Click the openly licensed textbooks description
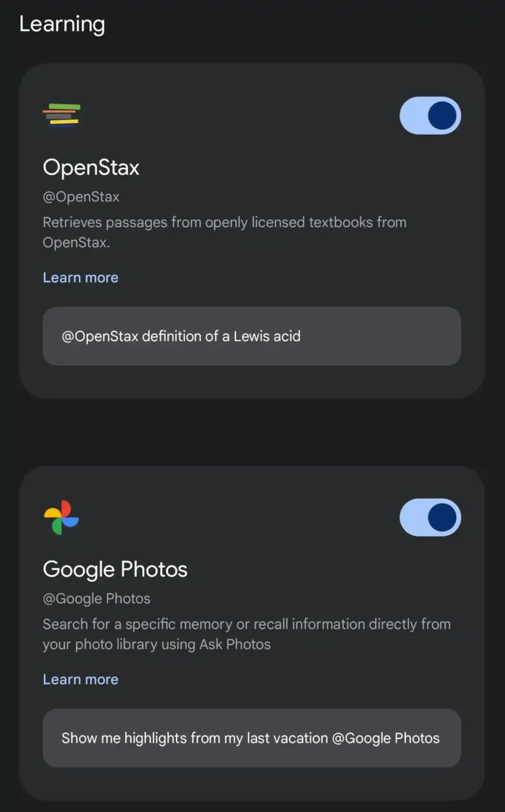The height and width of the screenshot is (812, 505). pos(224,232)
